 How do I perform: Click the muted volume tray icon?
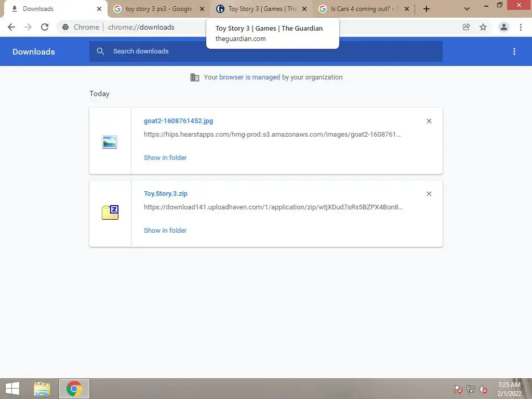click(483, 389)
